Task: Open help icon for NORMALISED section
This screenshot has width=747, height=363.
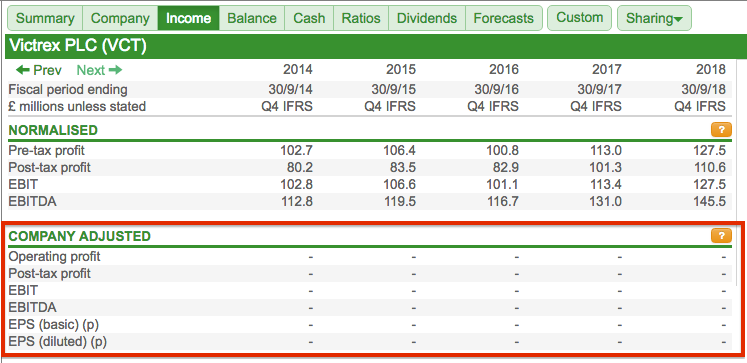Action: [x=721, y=130]
